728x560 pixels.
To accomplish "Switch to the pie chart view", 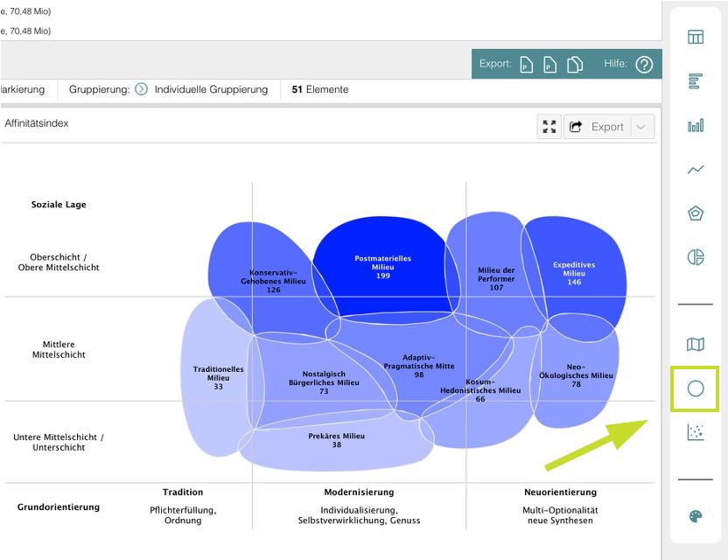I will point(696,257).
